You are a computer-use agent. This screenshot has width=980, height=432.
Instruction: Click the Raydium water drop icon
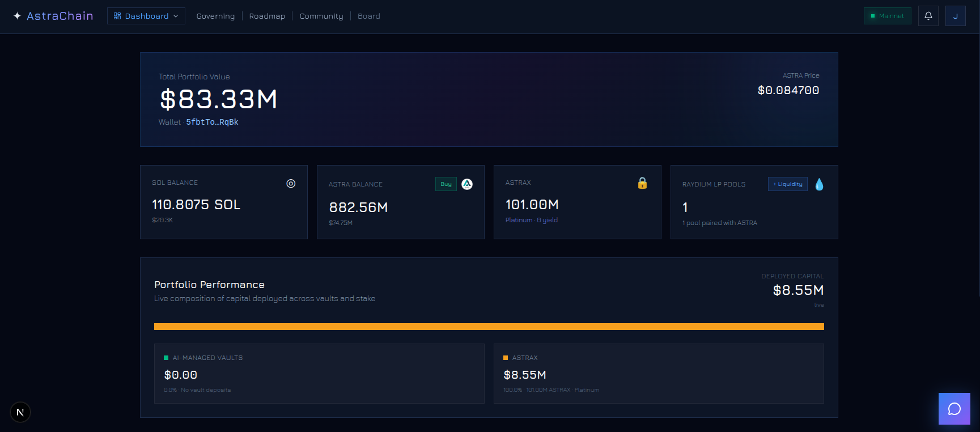coord(819,184)
